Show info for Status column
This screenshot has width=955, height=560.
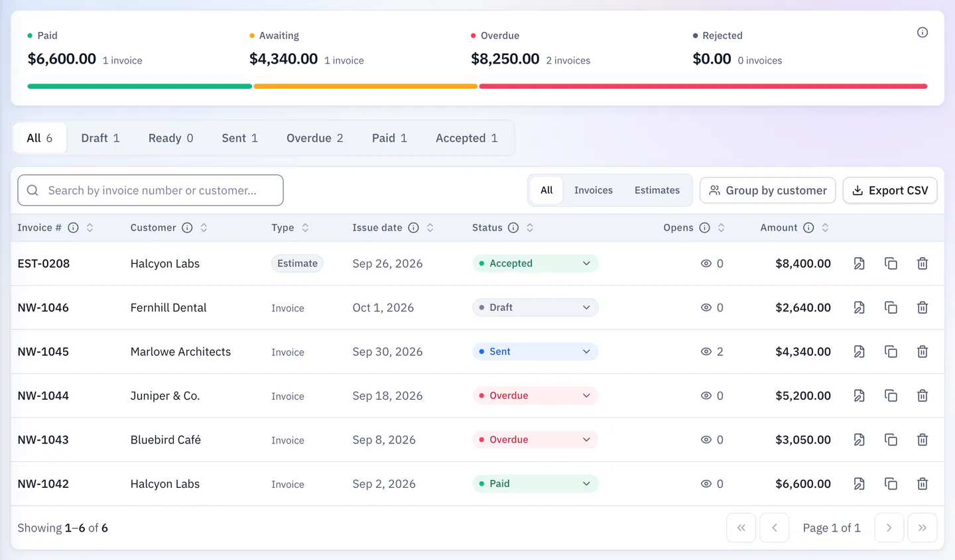[x=513, y=228]
